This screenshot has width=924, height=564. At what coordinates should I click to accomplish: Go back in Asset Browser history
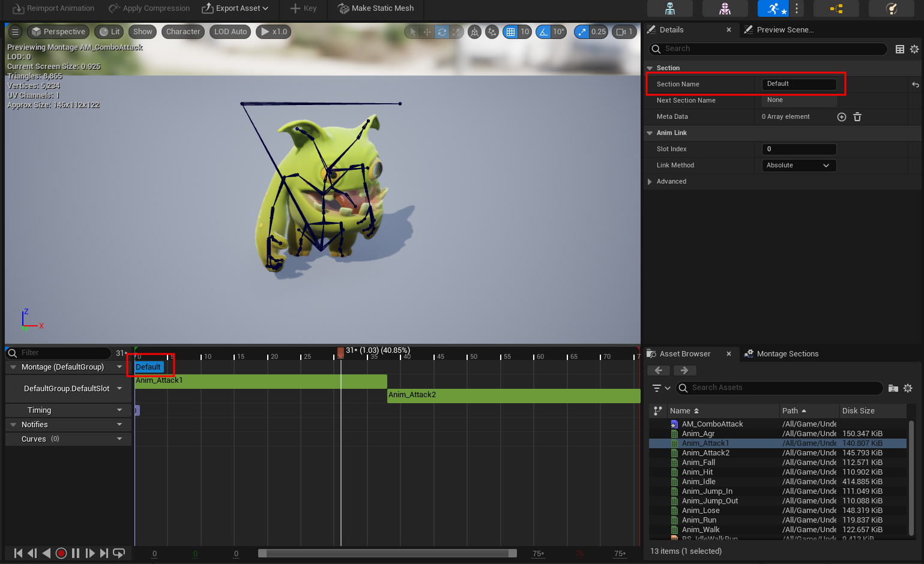tap(659, 371)
